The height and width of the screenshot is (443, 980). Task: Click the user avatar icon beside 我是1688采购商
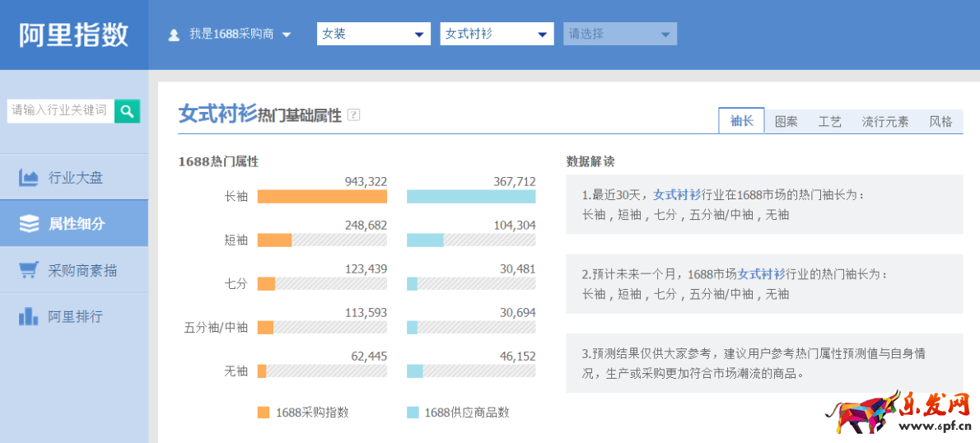point(174,35)
